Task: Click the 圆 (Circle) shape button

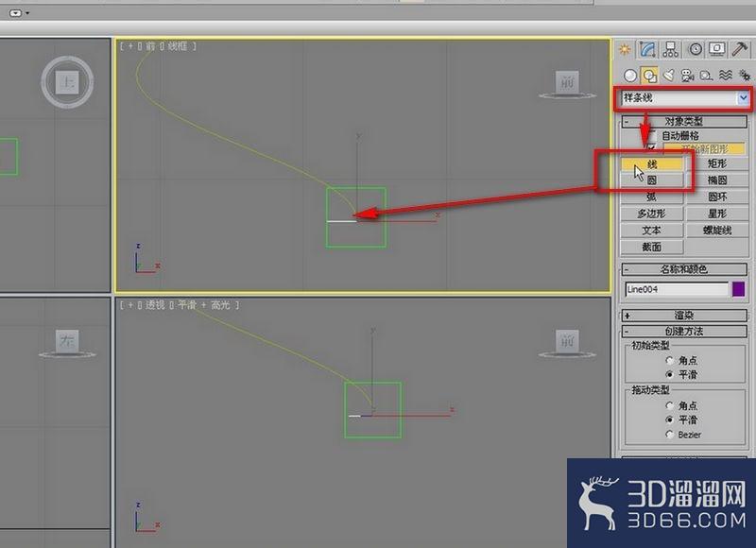Action: (x=652, y=180)
